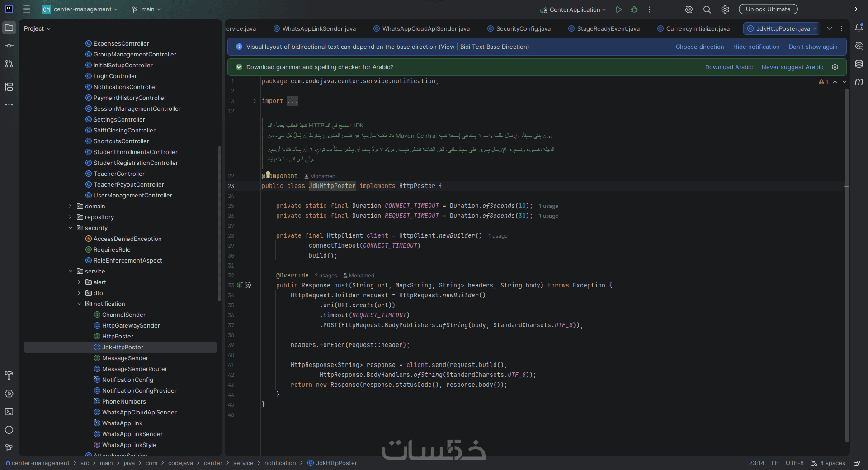Click the UTF-8 encoding status entry
Viewport: 868px width, 470px height.
pos(794,463)
